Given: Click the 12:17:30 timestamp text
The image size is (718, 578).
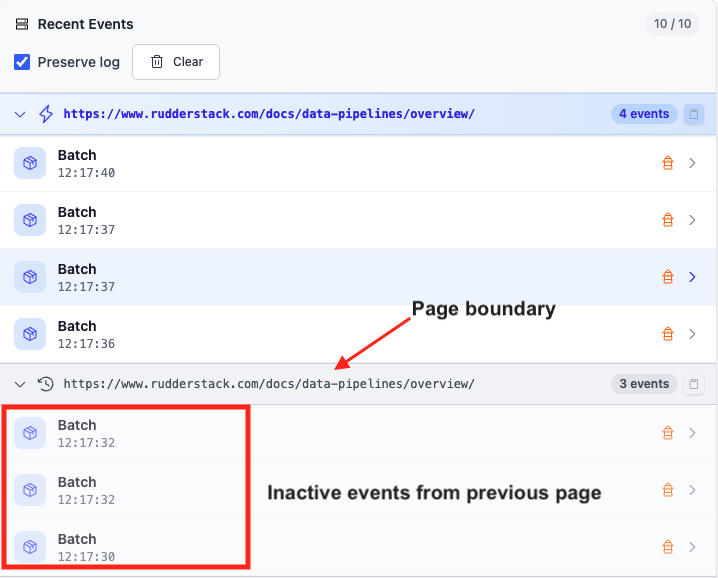Looking at the screenshot, I should point(86,556).
